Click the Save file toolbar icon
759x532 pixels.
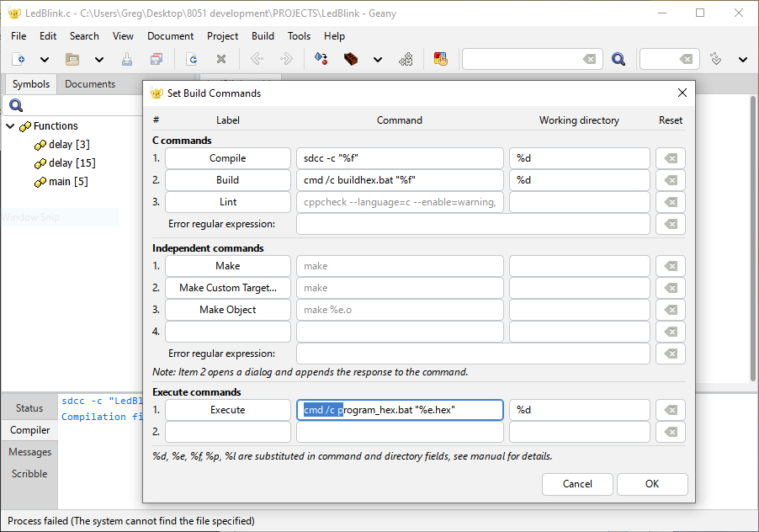click(x=127, y=59)
